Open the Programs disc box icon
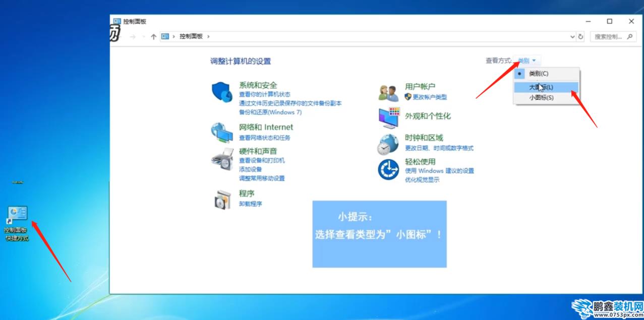The image size is (644, 320). pyautogui.click(x=222, y=200)
